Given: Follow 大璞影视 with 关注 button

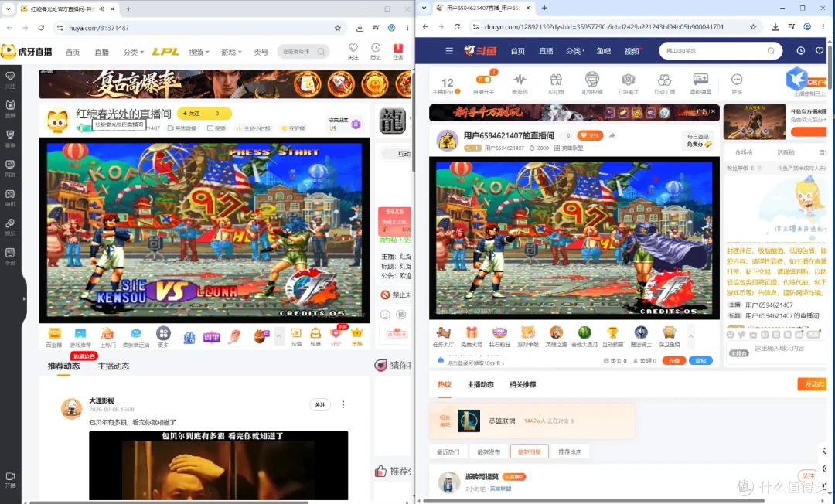Looking at the screenshot, I should (x=320, y=404).
